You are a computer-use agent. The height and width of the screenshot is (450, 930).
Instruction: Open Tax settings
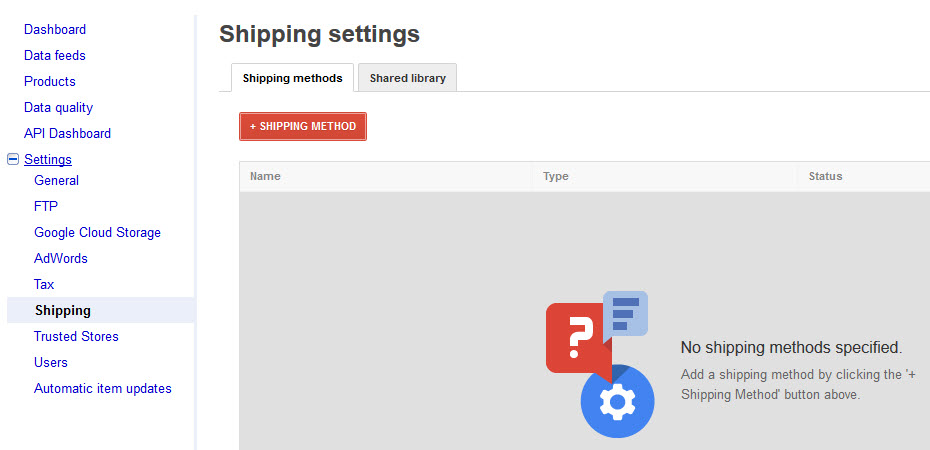(44, 285)
